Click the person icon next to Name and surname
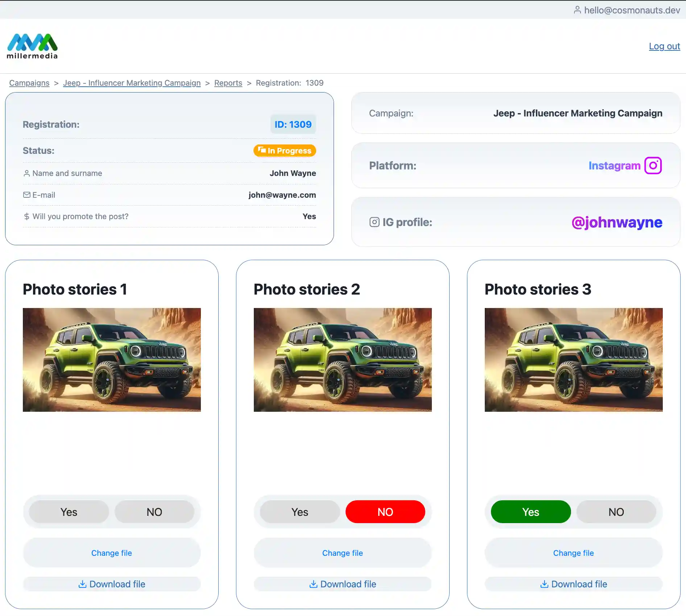This screenshot has width=686, height=616. click(x=26, y=173)
